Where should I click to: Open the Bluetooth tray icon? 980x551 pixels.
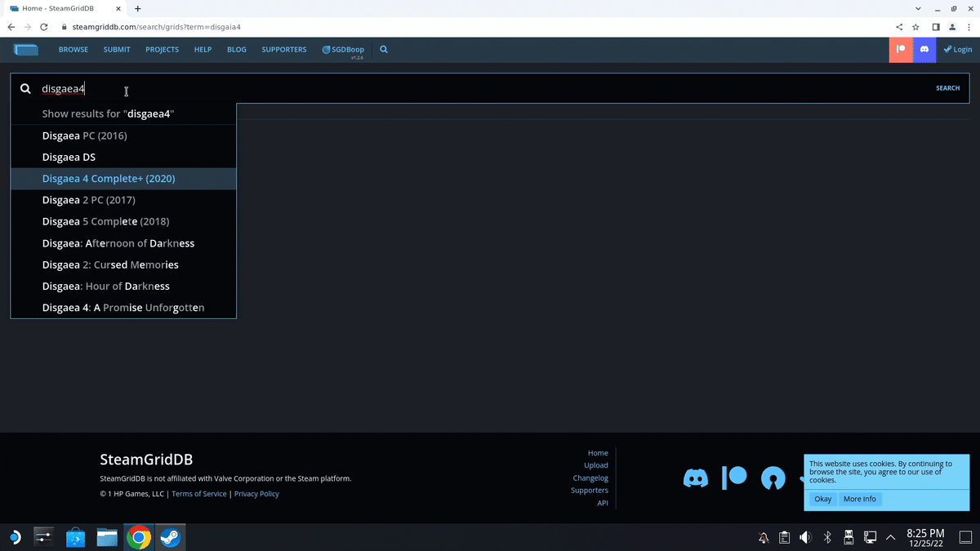coord(827,537)
